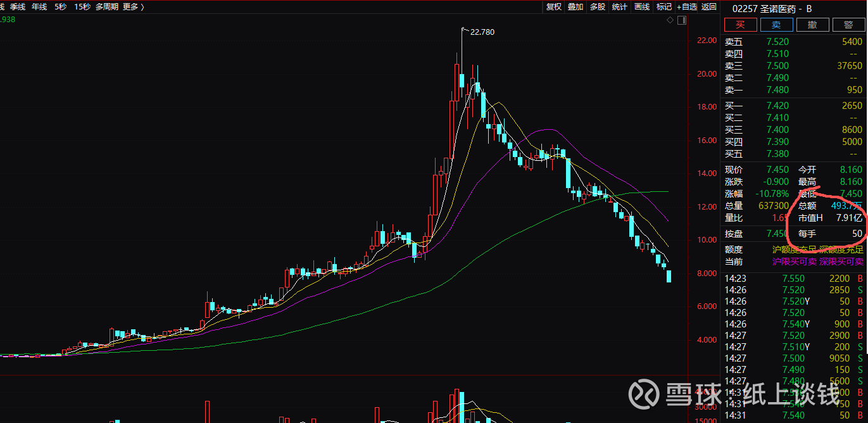Click the trade row with volume 9050
Screen dimensions: 868x423
795,358
